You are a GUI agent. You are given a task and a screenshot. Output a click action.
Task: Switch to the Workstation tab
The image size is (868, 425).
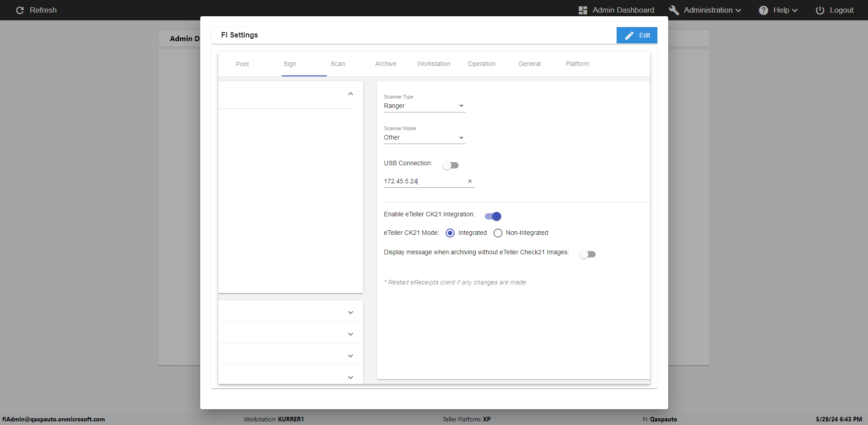434,64
